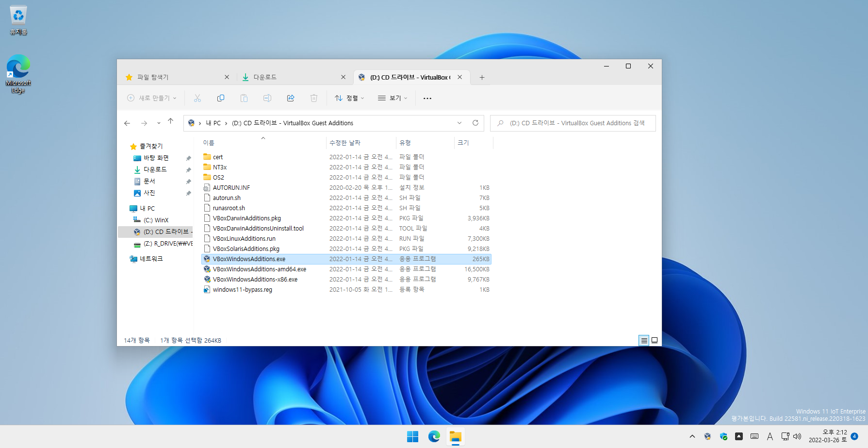Select 네트워크 in navigation pane
Viewport: 868px width, 448px height.
(x=151, y=259)
